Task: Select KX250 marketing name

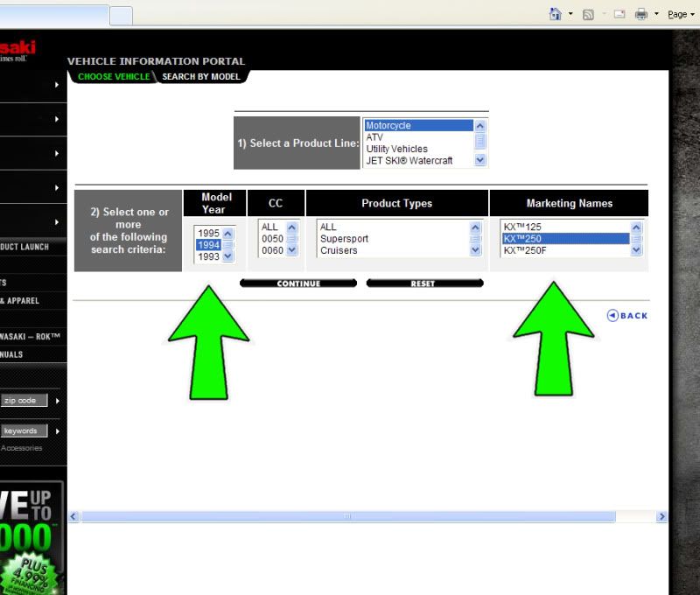Action: (565, 238)
